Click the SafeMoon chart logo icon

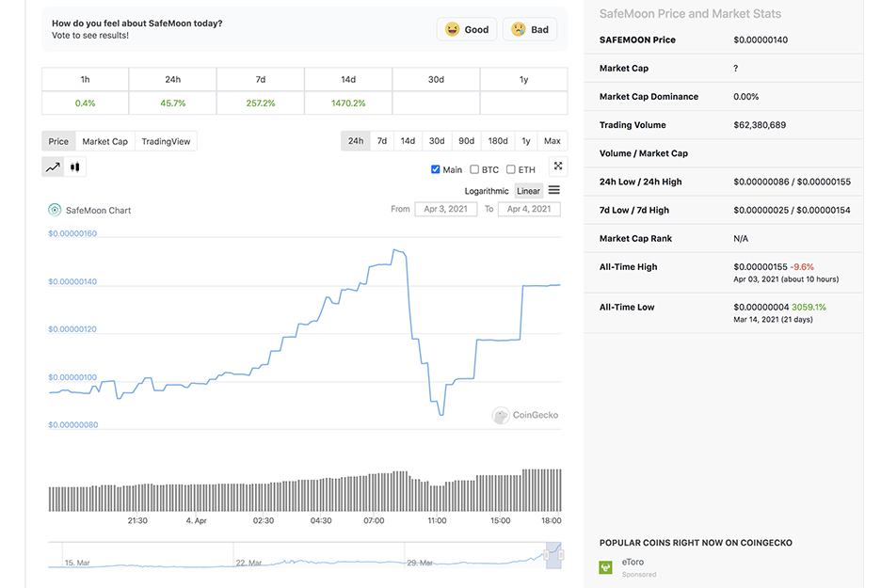(55, 210)
